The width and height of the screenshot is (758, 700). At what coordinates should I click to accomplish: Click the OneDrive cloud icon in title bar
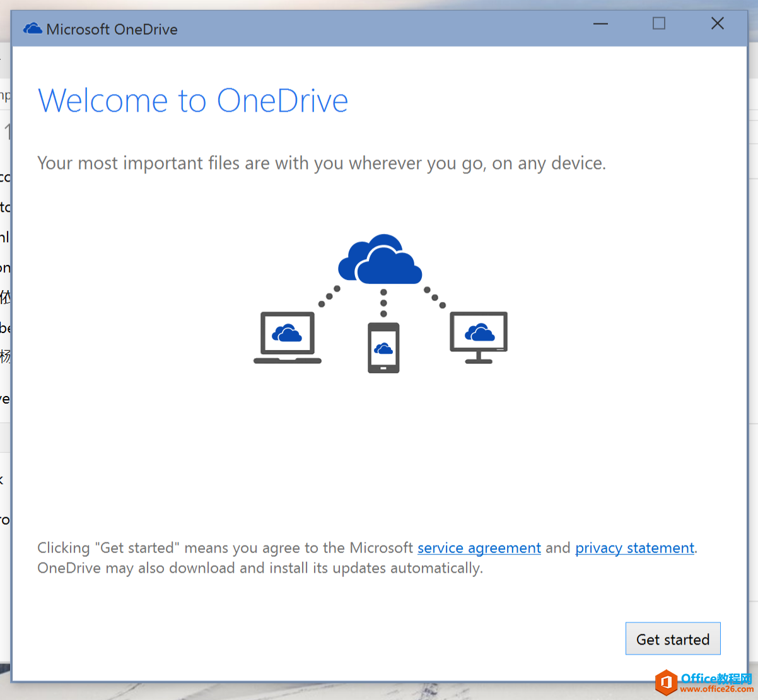[x=33, y=29]
